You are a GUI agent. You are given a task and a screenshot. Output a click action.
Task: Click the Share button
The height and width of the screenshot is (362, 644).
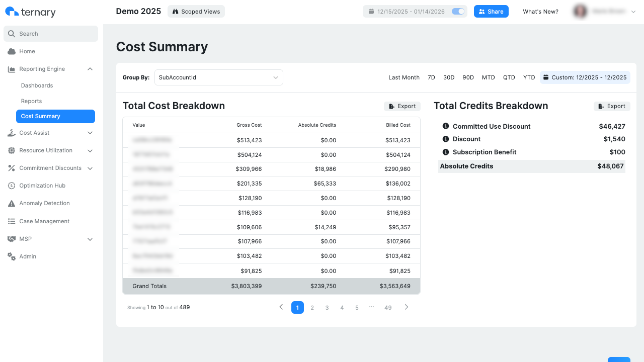[491, 11]
